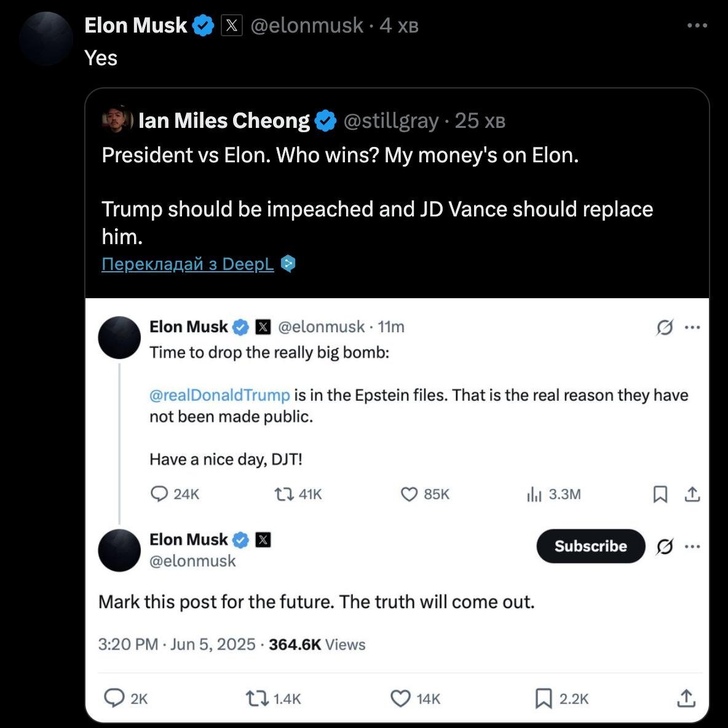728x728 pixels.
Task: Open the three-dot menu on the top tweet
Action: [x=697, y=26]
